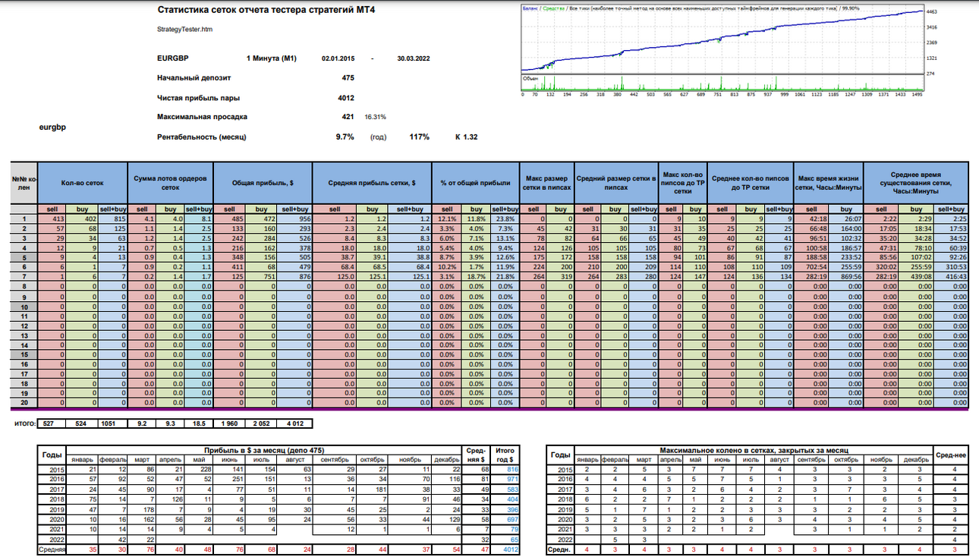Click 'Макс время жизни сетки, Часы:Минуты' header
Viewport: 979px width, 560px height.
pyautogui.click(x=828, y=183)
